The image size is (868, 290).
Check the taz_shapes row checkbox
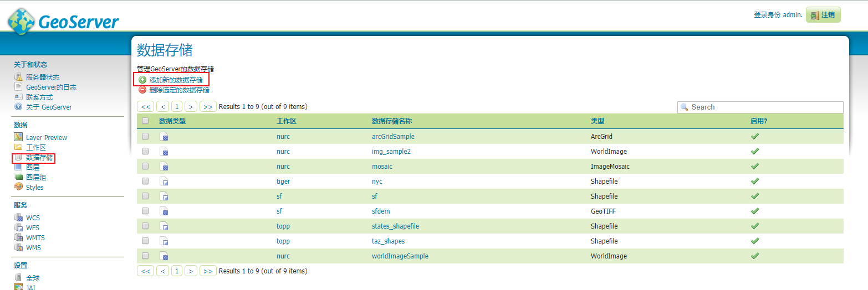point(145,240)
